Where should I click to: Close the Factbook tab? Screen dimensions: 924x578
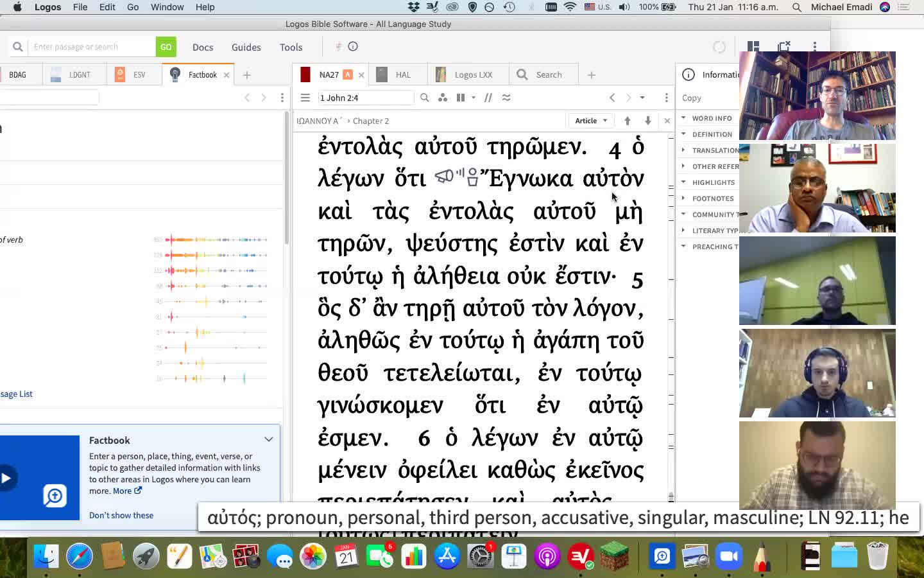coord(226,75)
